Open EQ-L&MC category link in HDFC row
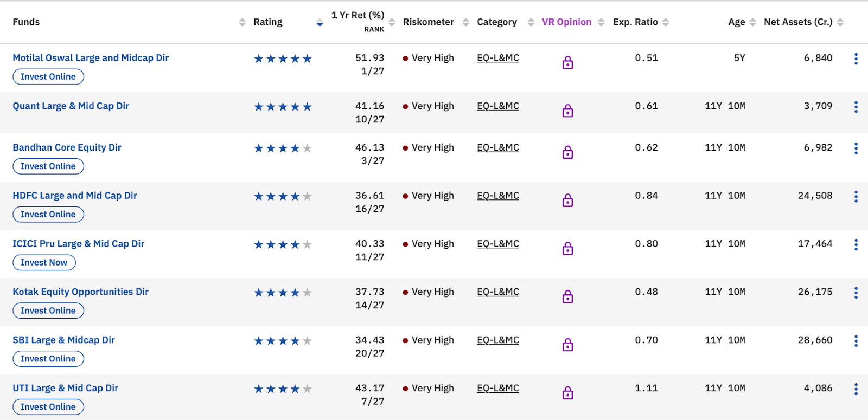 (x=498, y=196)
